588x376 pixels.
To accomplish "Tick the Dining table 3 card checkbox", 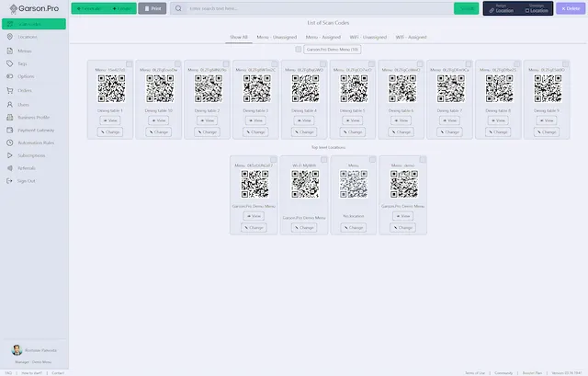I will click(275, 63).
